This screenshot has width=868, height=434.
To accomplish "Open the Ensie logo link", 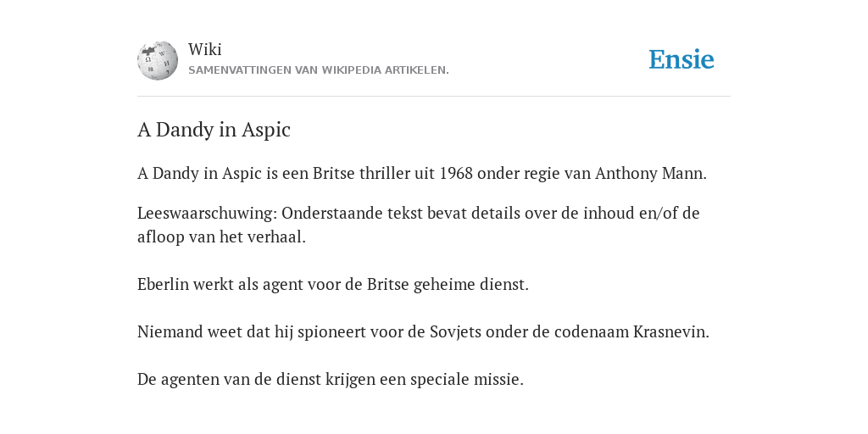I will point(682,59).
